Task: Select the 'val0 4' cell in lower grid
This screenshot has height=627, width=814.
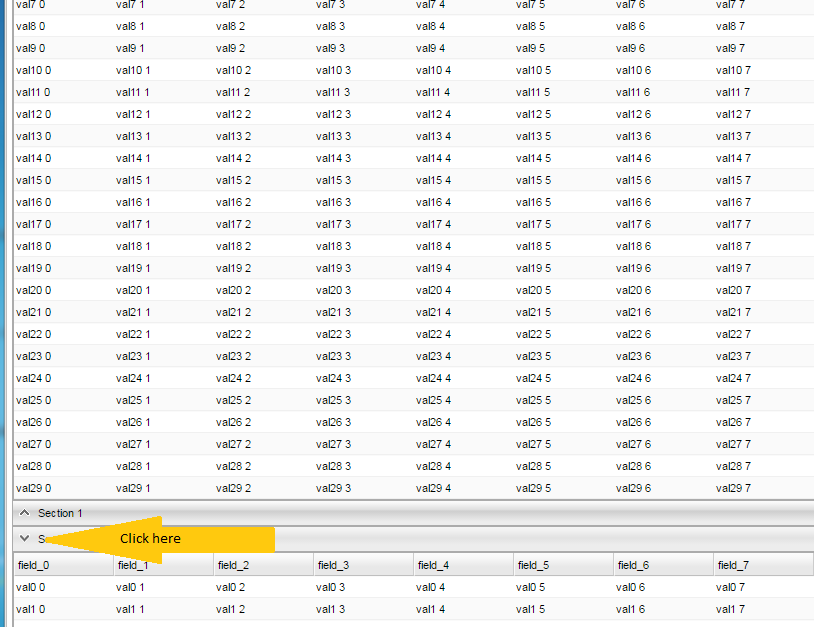Action: click(x=433, y=587)
